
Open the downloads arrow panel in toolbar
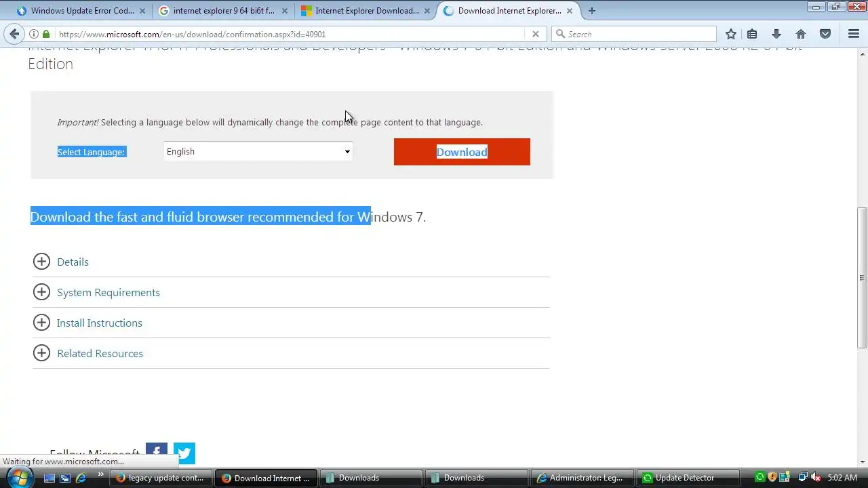coord(776,34)
